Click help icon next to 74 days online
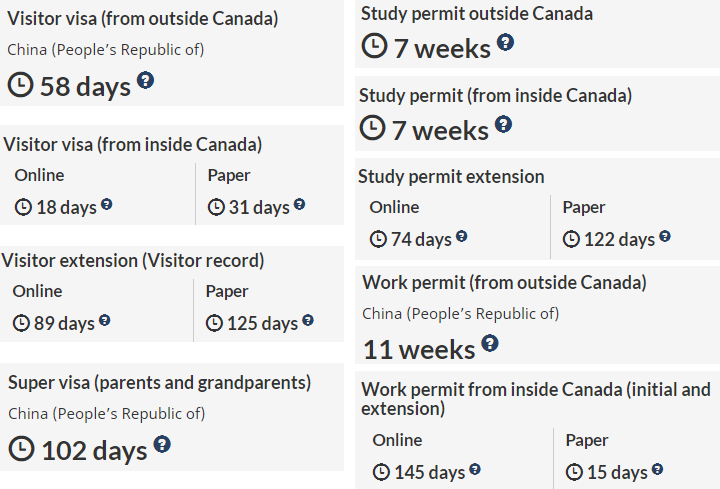This screenshot has width=720, height=489. (462, 236)
